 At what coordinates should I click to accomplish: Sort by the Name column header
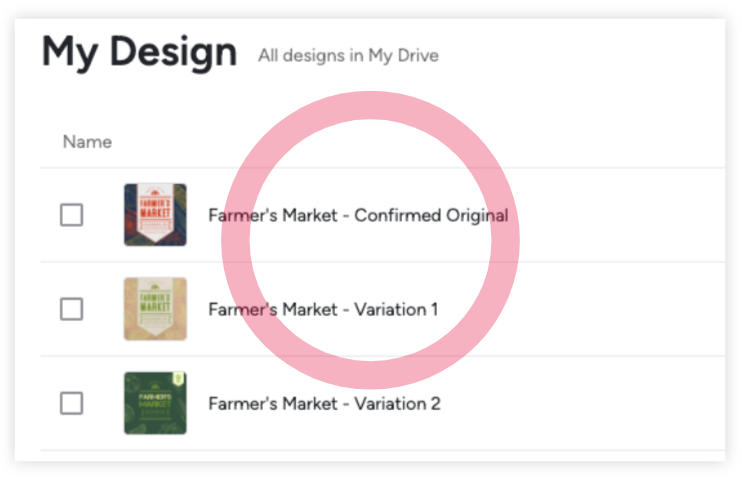point(88,142)
